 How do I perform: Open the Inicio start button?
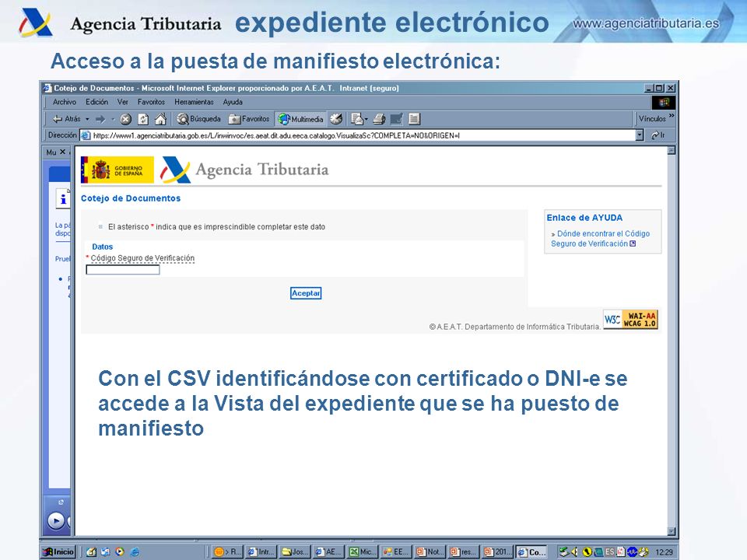(x=58, y=552)
